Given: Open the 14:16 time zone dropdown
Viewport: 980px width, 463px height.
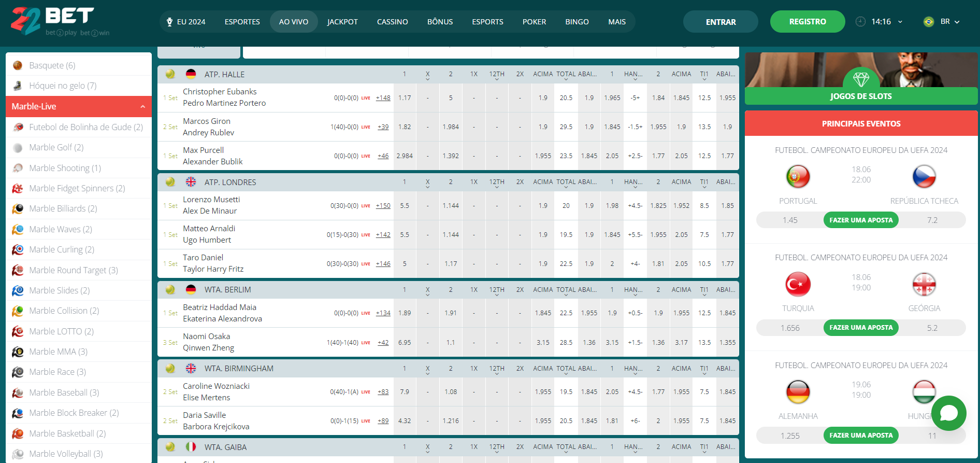Looking at the screenshot, I should [879, 22].
